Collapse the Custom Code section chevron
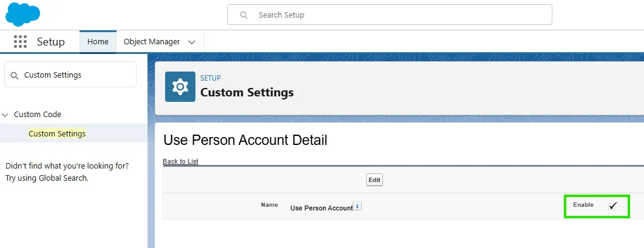 click(x=5, y=115)
